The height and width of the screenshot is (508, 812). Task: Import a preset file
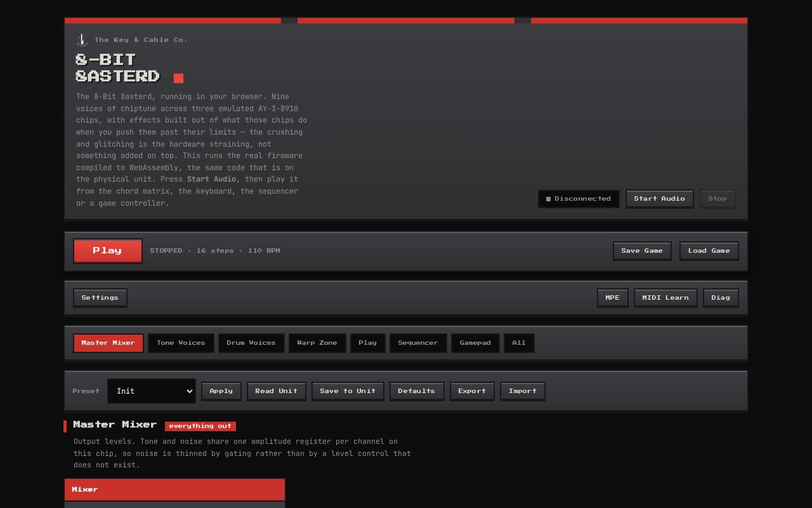(x=522, y=391)
